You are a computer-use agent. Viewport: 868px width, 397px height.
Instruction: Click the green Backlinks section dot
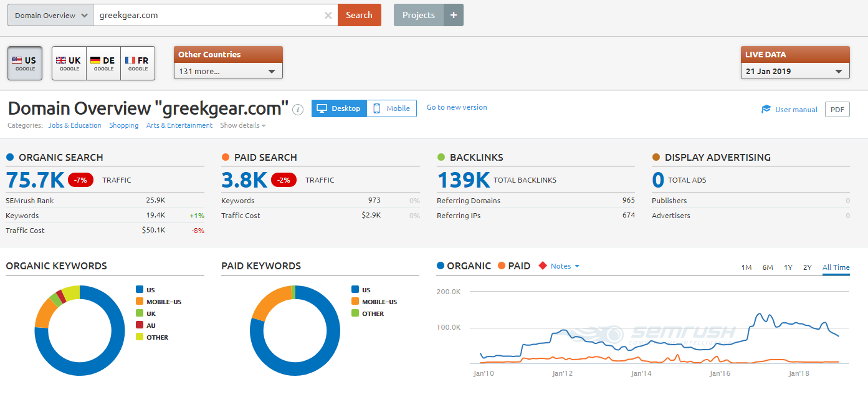441,157
